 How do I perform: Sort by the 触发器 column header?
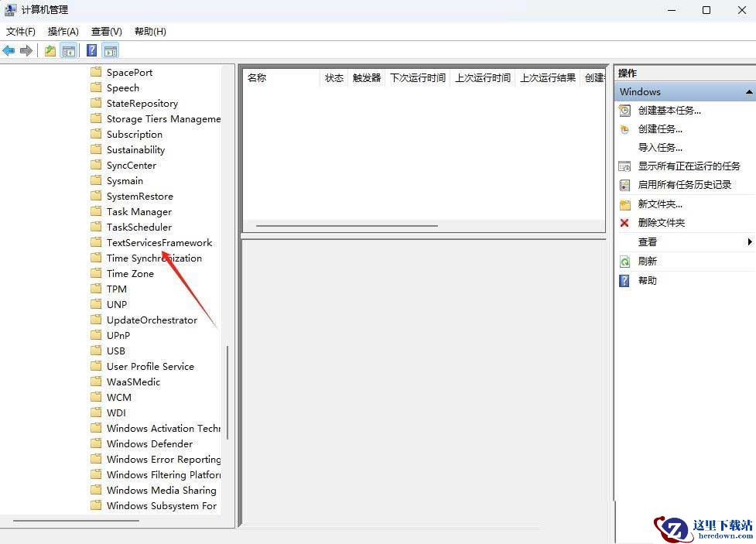pos(367,77)
